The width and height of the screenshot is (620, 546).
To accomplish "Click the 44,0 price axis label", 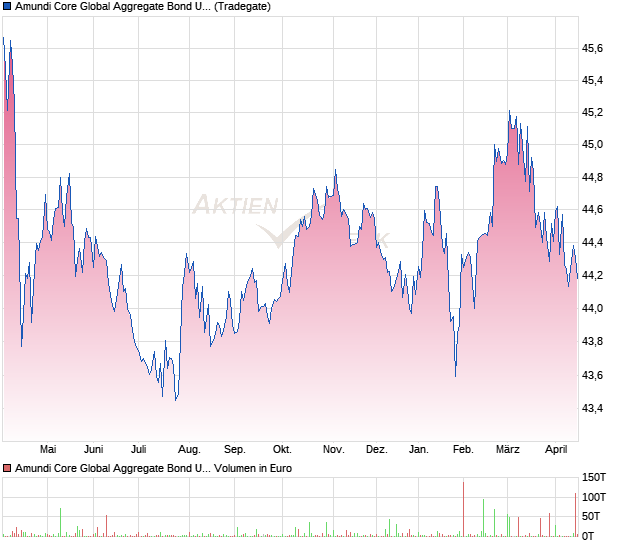I will point(592,308).
